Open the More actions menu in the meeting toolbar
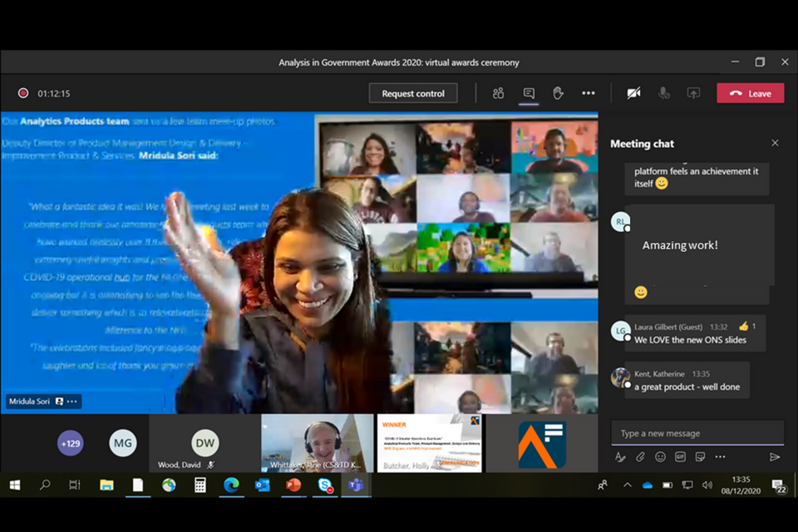The width and height of the screenshot is (798, 532). point(589,93)
